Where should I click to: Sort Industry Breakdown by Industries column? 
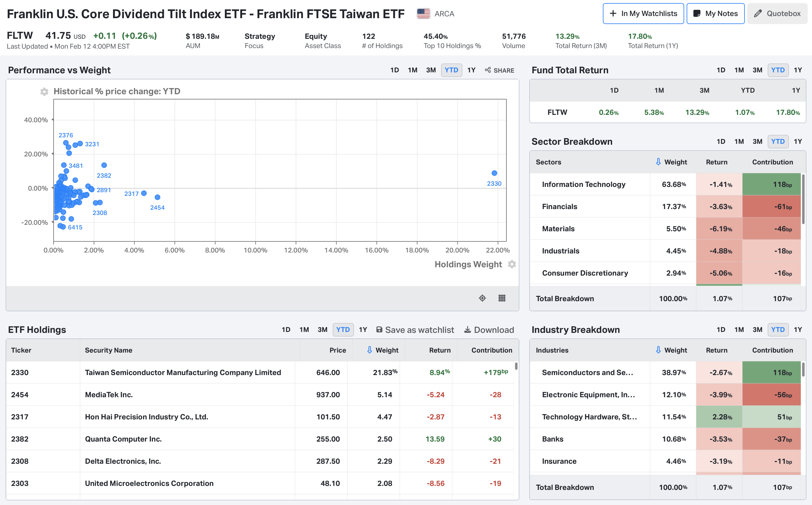[552, 350]
